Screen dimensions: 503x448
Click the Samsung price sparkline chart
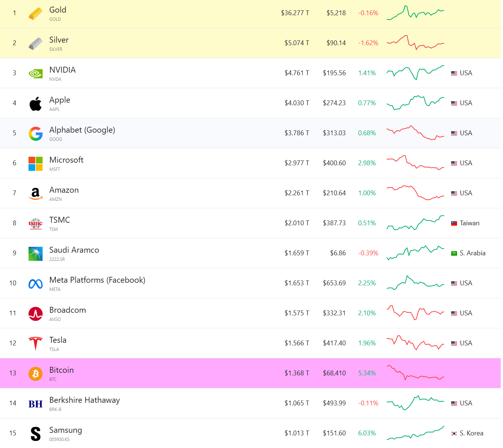click(x=415, y=433)
